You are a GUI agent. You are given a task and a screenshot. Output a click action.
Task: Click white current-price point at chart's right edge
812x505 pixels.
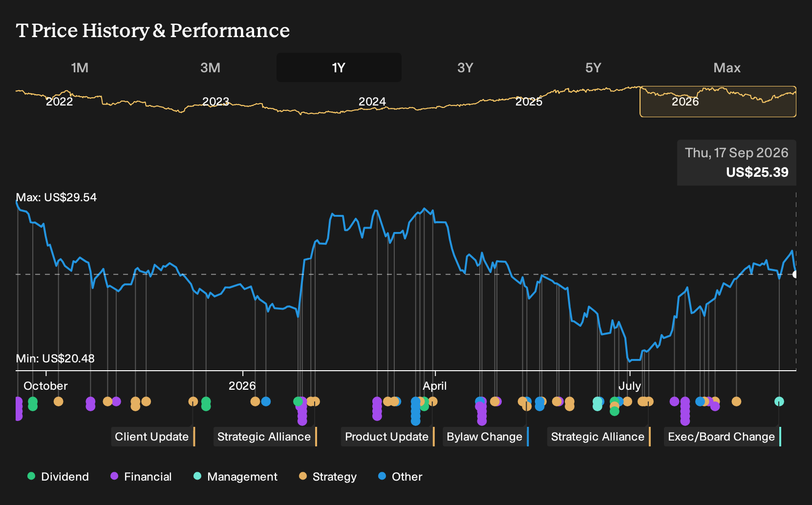pyautogui.click(x=795, y=274)
